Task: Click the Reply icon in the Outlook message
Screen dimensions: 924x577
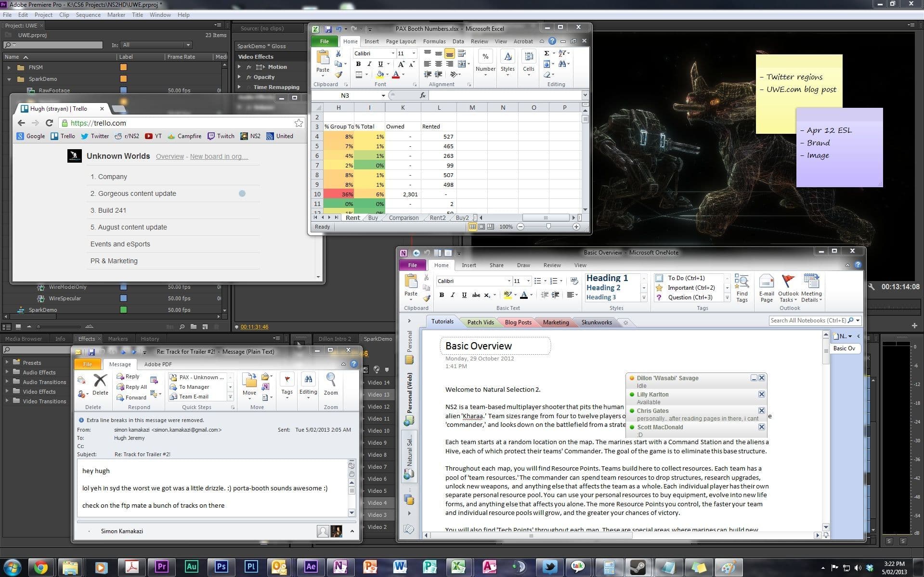Action: pos(121,376)
